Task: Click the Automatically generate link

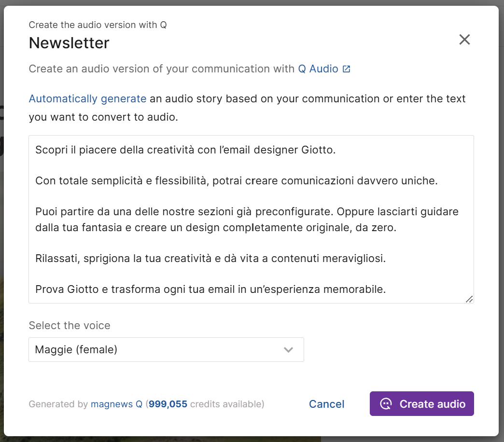Action: pos(87,99)
